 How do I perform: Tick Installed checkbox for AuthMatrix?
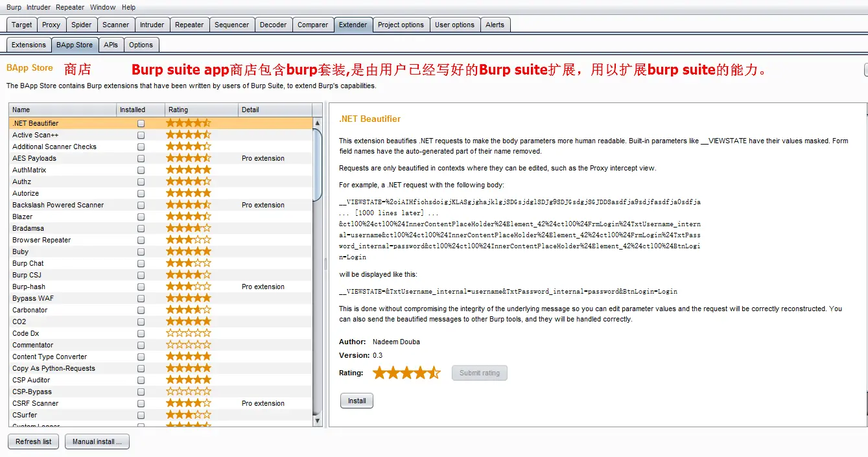click(x=141, y=170)
